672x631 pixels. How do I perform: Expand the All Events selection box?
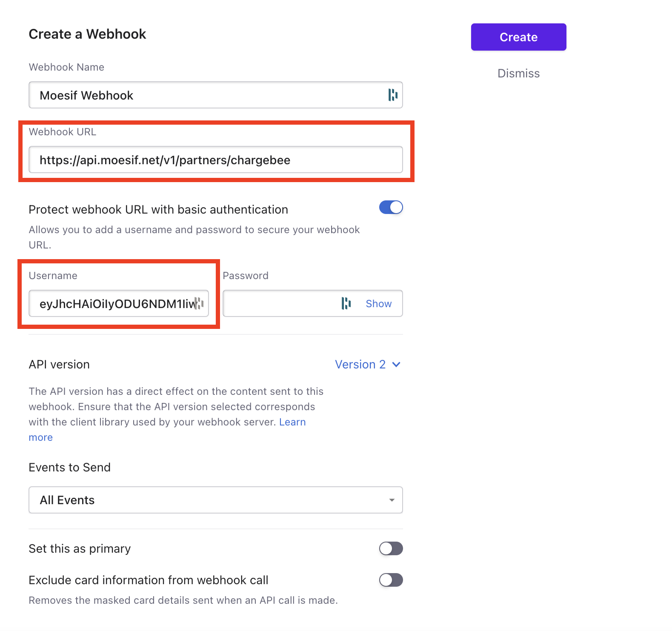pyautogui.click(x=216, y=500)
